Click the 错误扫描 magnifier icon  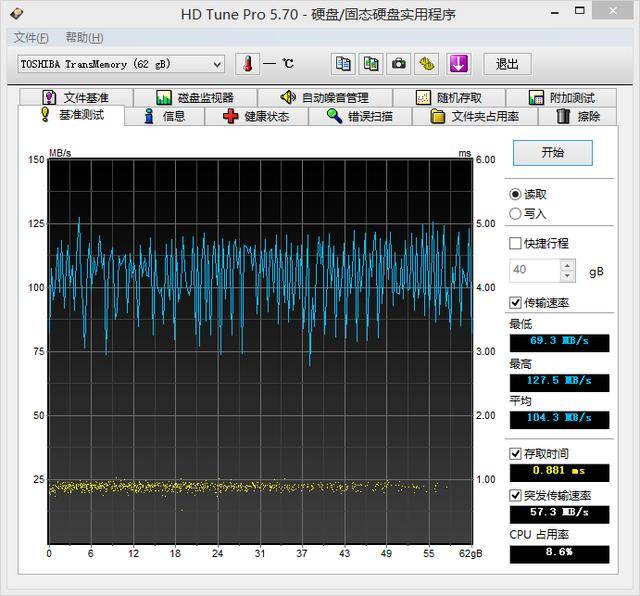[x=334, y=116]
